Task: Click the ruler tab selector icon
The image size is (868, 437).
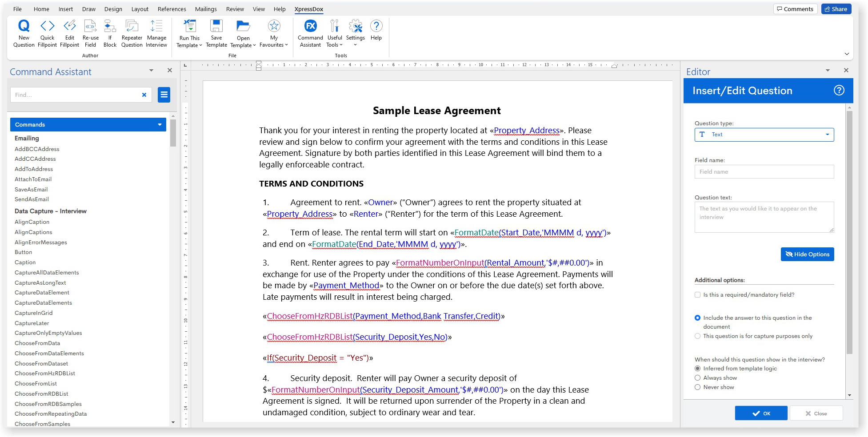Action: (185, 65)
